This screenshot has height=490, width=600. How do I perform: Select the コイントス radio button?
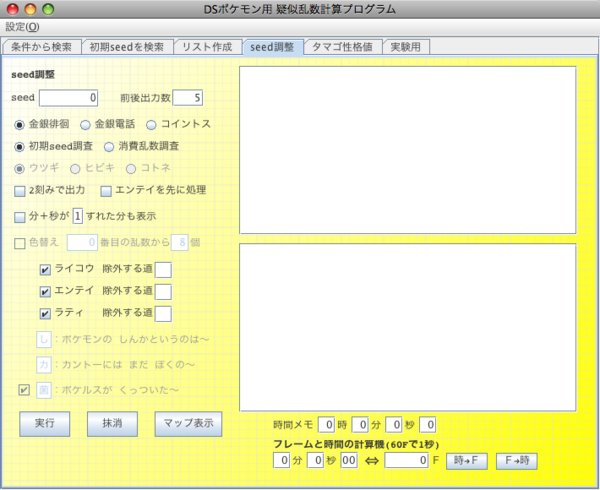pos(152,125)
